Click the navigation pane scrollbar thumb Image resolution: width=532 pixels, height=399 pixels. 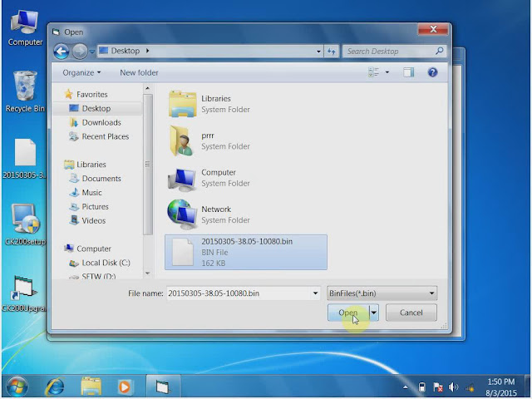tap(148, 165)
